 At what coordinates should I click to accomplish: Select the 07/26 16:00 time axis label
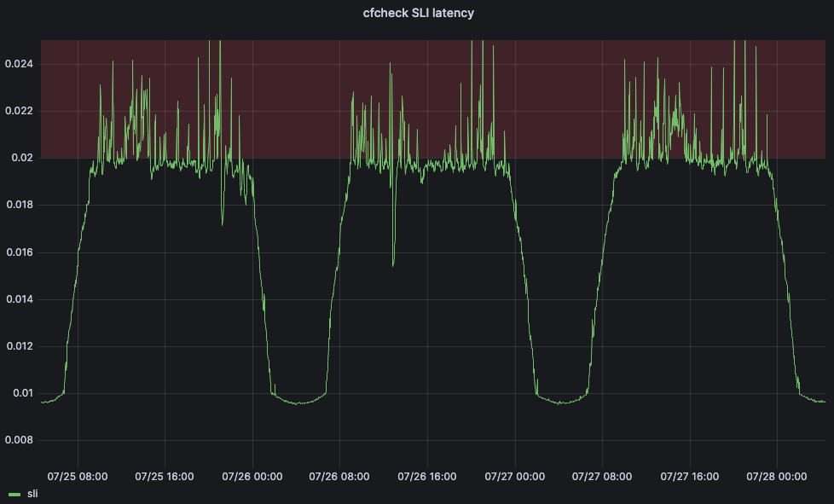click(x=427, y=477)
